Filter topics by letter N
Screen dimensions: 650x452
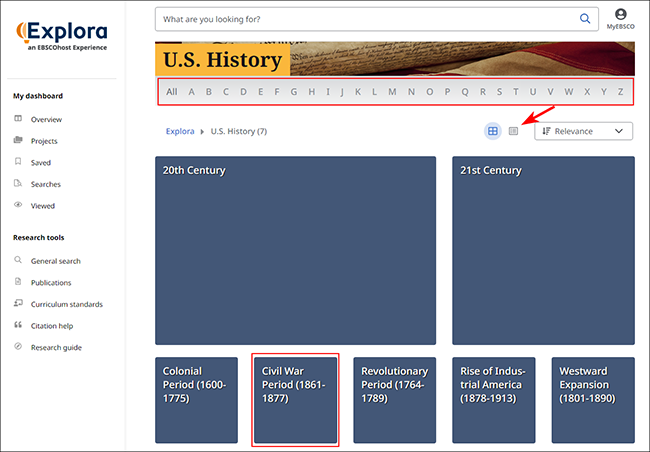pyautogui.click(x=411, y=92)
